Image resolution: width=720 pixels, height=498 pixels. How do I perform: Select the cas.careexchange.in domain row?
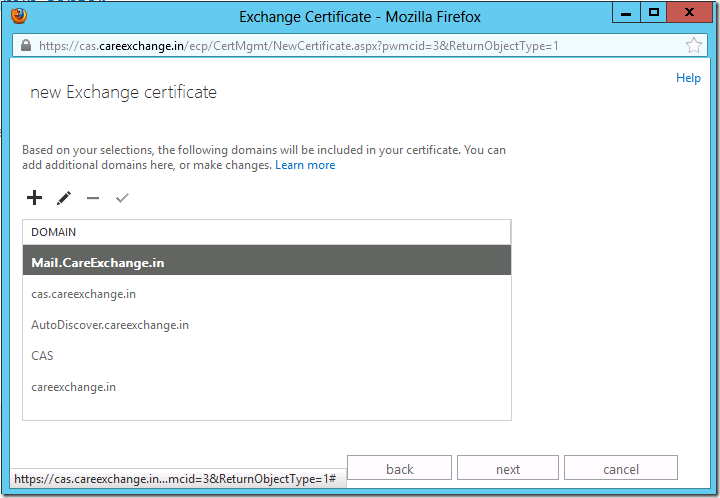[267, 294]
